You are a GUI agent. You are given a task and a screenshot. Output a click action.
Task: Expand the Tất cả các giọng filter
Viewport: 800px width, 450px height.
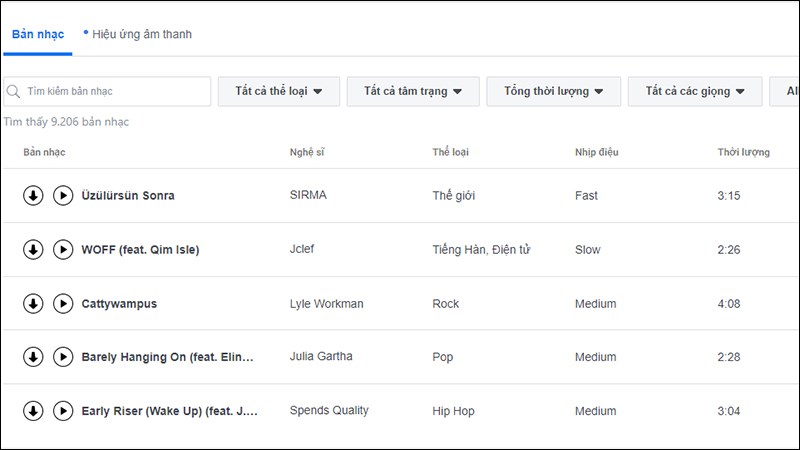[x=695, y=91]
